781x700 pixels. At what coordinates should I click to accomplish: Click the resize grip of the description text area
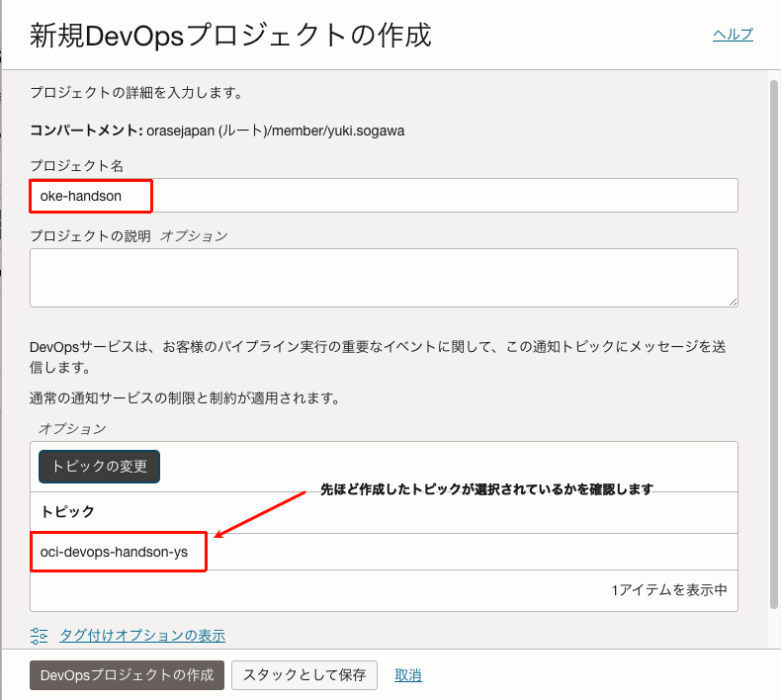point(732,301)
